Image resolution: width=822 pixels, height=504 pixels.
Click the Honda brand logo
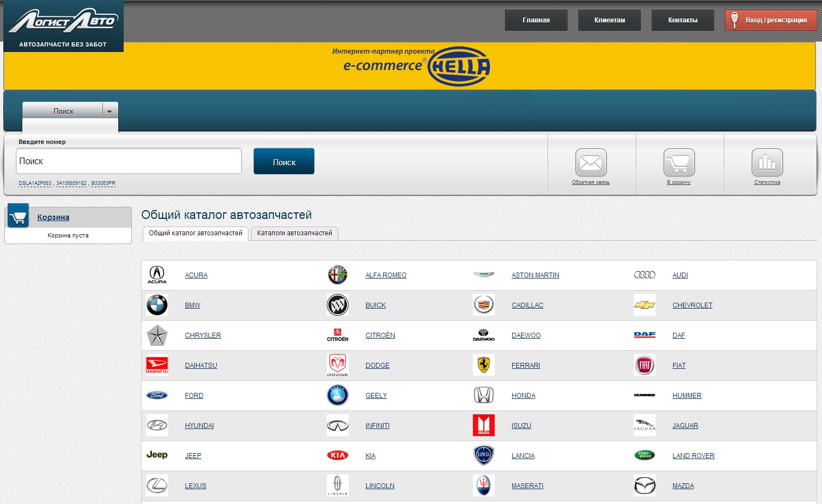(x=484, y=395)
